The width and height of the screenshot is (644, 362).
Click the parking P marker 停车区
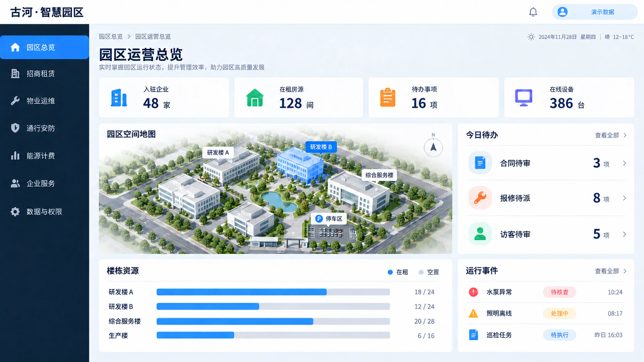pyautogui.click(x=329, y=219)
